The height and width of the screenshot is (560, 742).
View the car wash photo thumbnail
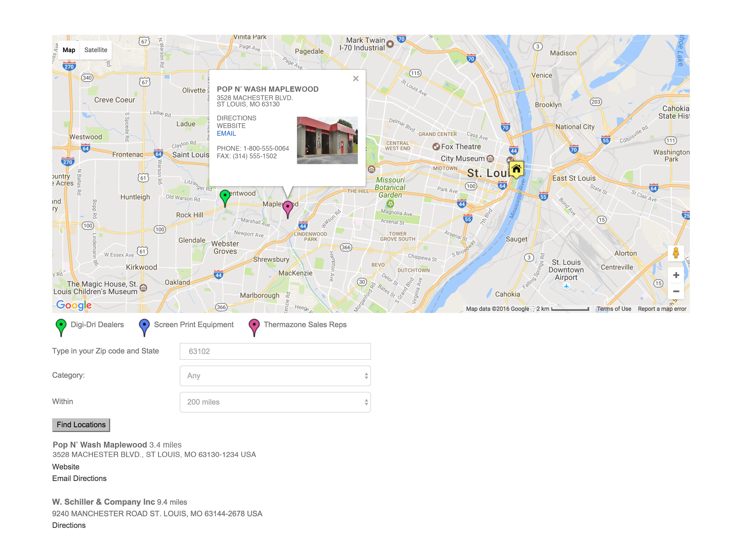(327, 140)
